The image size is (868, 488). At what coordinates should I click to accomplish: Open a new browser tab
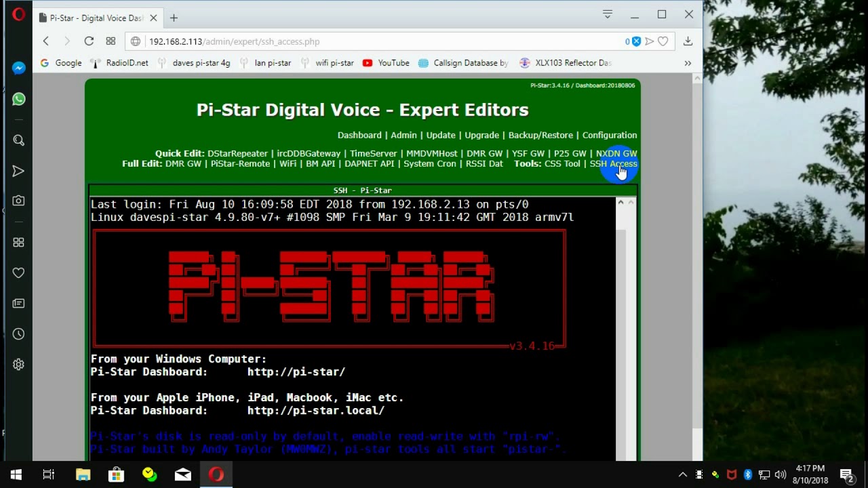(174, 18)
